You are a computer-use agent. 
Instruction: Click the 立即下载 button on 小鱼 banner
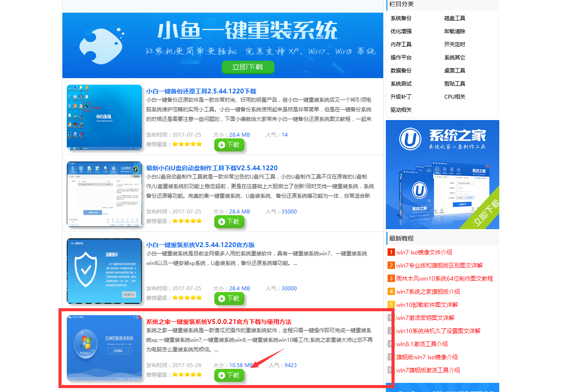[247, 67]
